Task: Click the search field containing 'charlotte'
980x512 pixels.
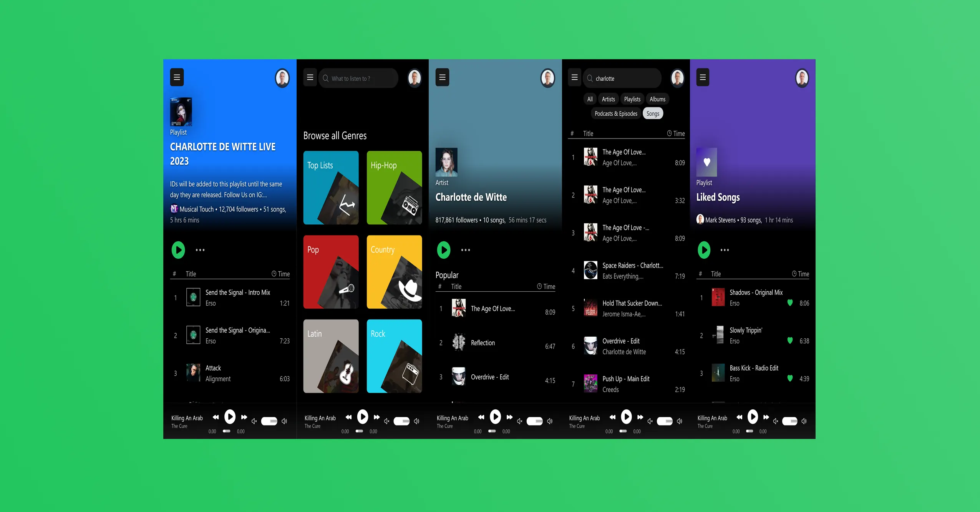Action: (622, 78)
